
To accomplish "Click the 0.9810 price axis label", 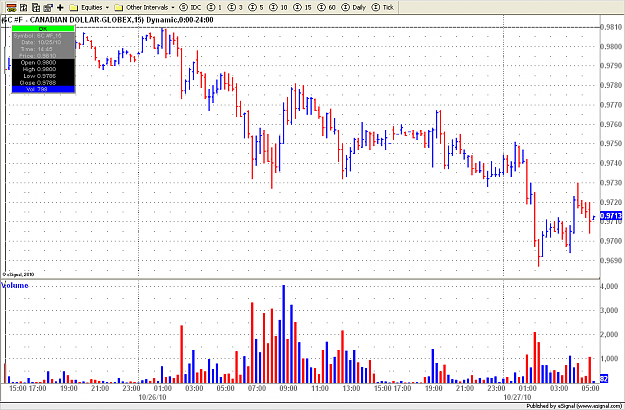I will click(x=610, y=27).
